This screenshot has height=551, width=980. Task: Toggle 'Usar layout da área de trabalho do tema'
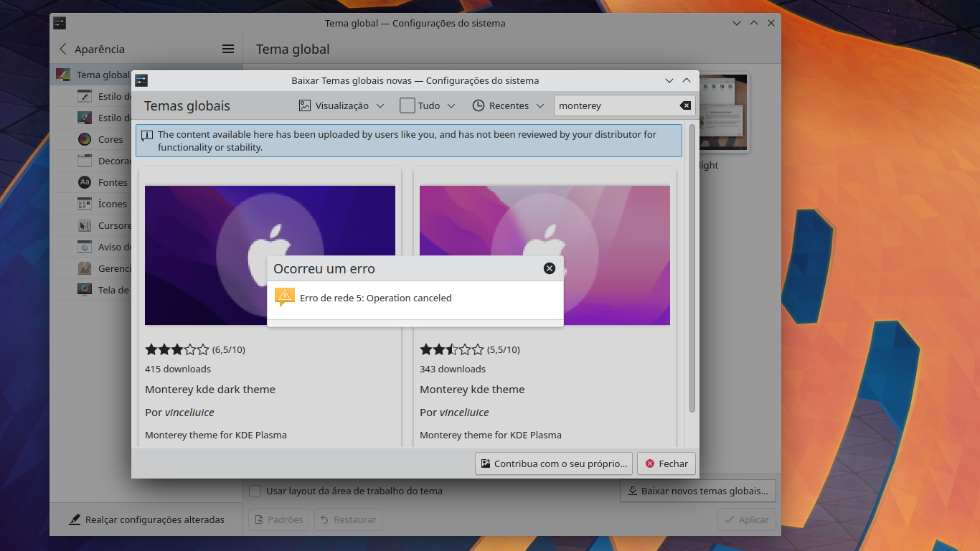coord(255,491)
